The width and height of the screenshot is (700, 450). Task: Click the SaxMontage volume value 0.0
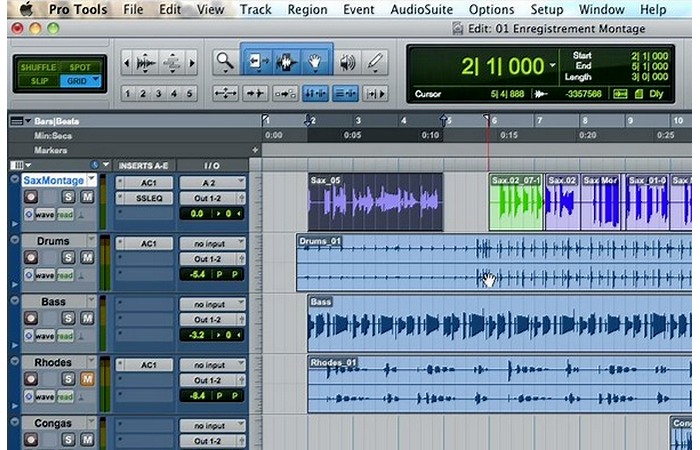tap(197, 213)
